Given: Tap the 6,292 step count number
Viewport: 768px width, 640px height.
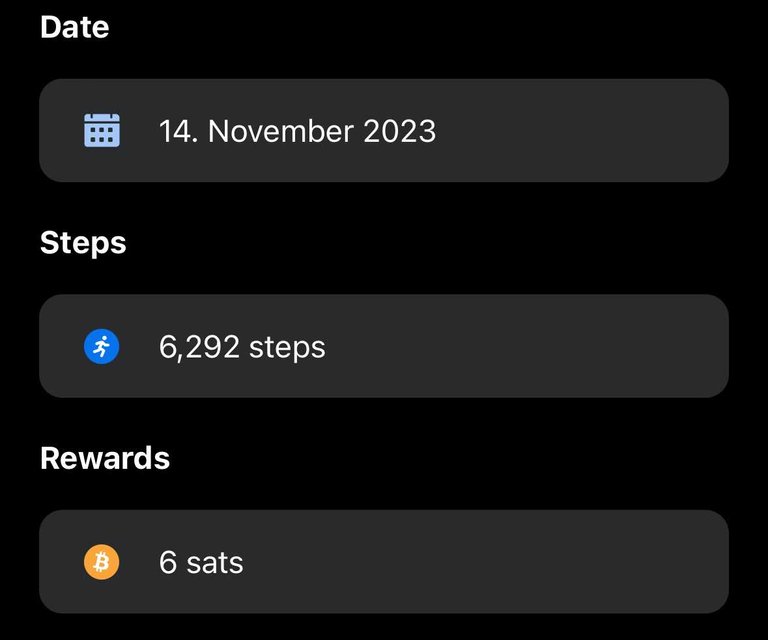Looking at the screenshot, I should coord(199,347).
